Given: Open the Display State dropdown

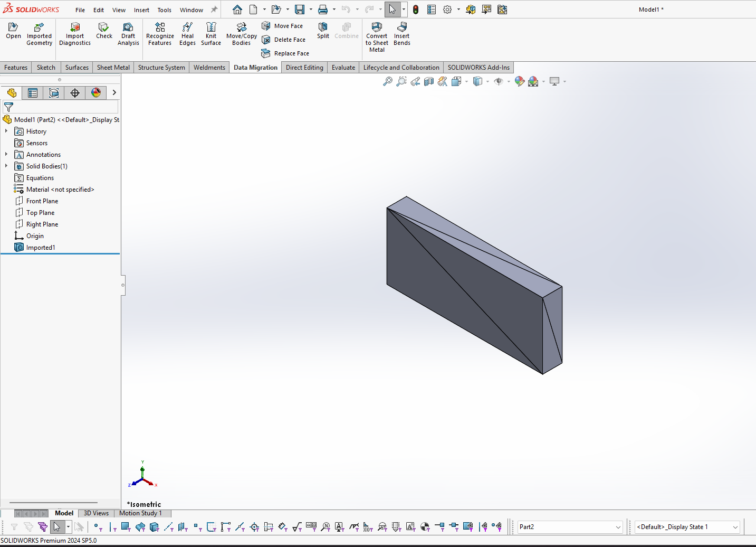Looking at the screenshot, I should 736,526.
